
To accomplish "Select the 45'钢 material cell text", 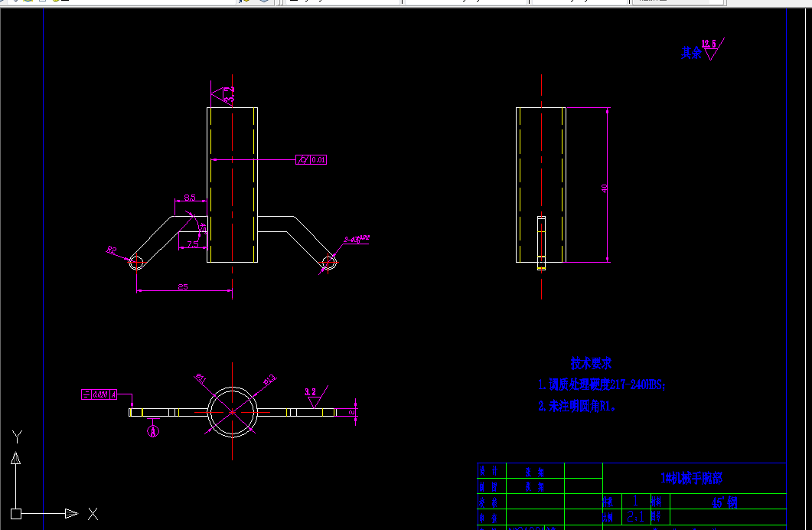I will [x=725, y=502].
